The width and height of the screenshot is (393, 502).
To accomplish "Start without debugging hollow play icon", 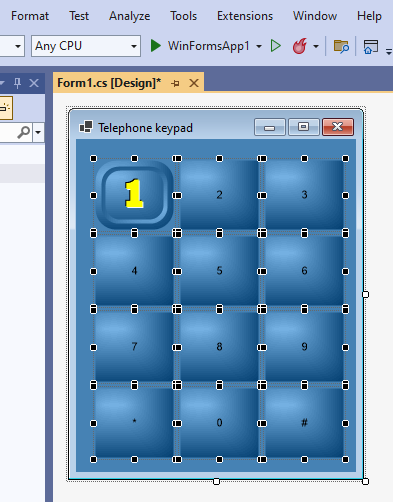I will pyautogui.click(x=276, y=46).
